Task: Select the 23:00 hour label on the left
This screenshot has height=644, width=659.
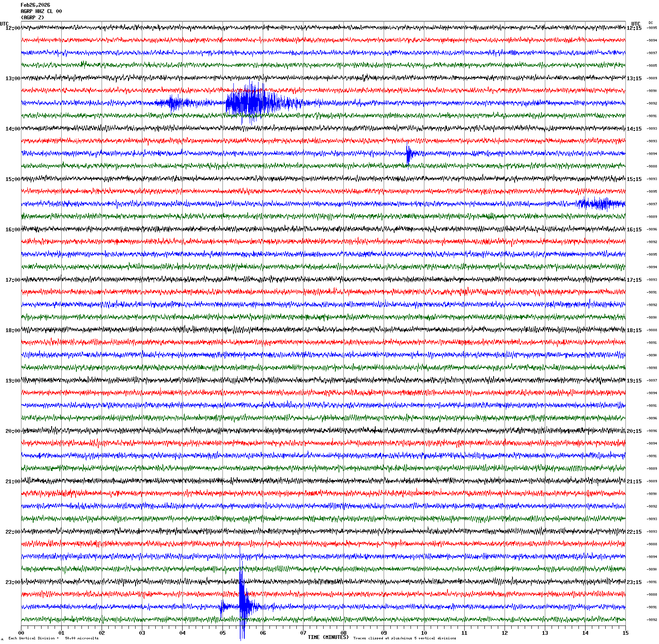Action: tap(13, 582)
